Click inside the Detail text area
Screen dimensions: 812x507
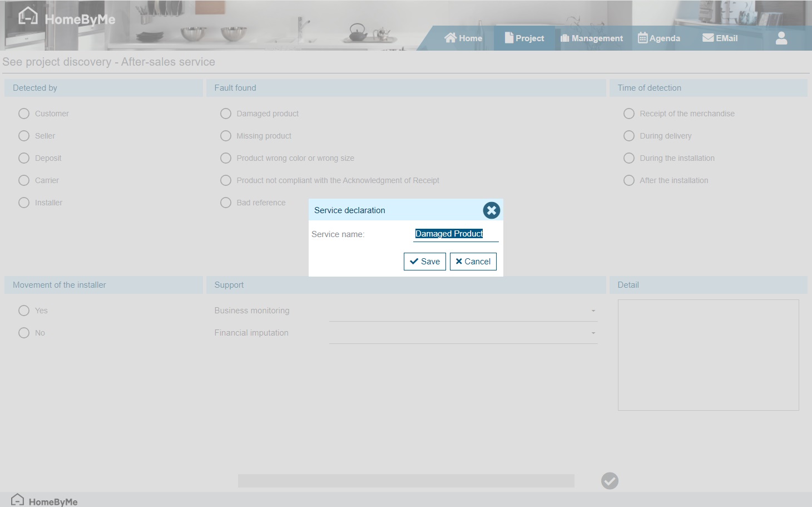pyautogui.click(x=708, y=355)
